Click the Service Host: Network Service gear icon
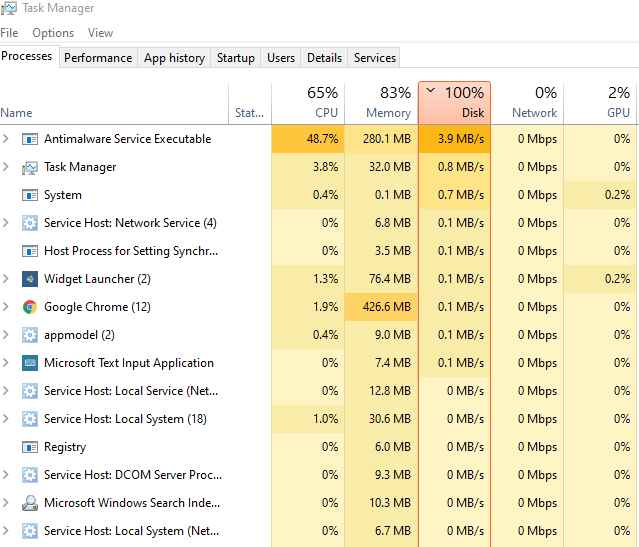The image size is (639, 547). click(x=30, y=223)
